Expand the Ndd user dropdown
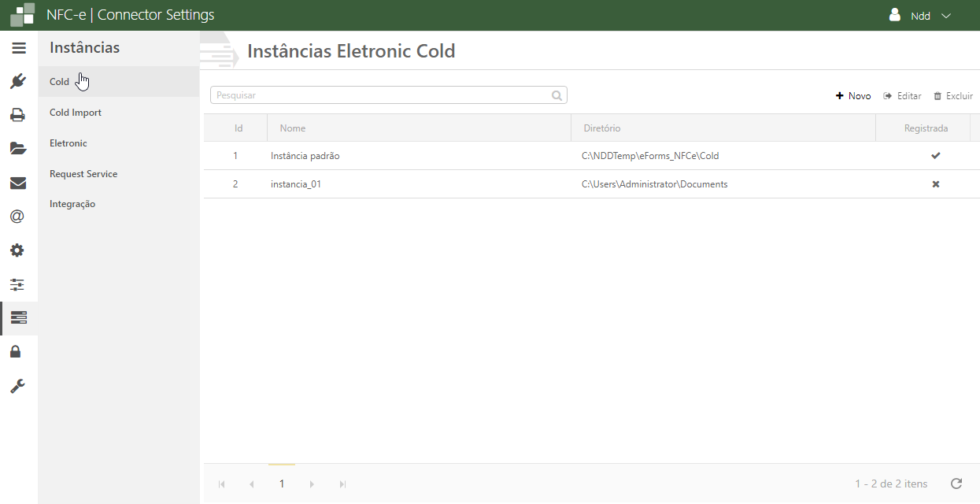The image size is (980, 504). (x=920, y=16)
